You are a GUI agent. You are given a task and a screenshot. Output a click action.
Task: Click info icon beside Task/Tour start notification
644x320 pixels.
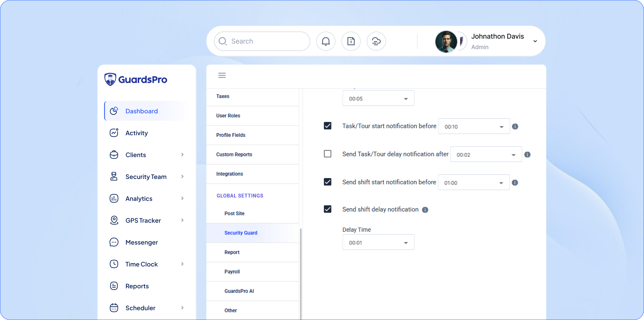point(515,126)
